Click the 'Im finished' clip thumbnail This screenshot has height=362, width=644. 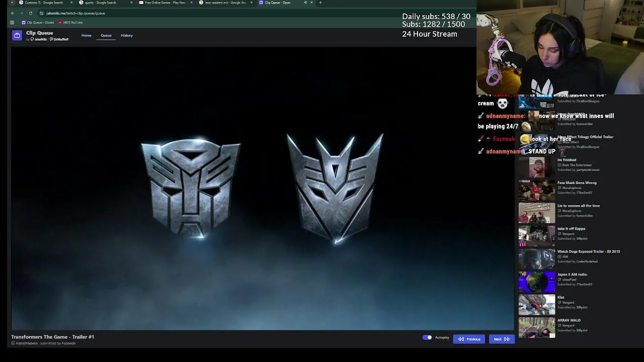[x=537, y=167]
